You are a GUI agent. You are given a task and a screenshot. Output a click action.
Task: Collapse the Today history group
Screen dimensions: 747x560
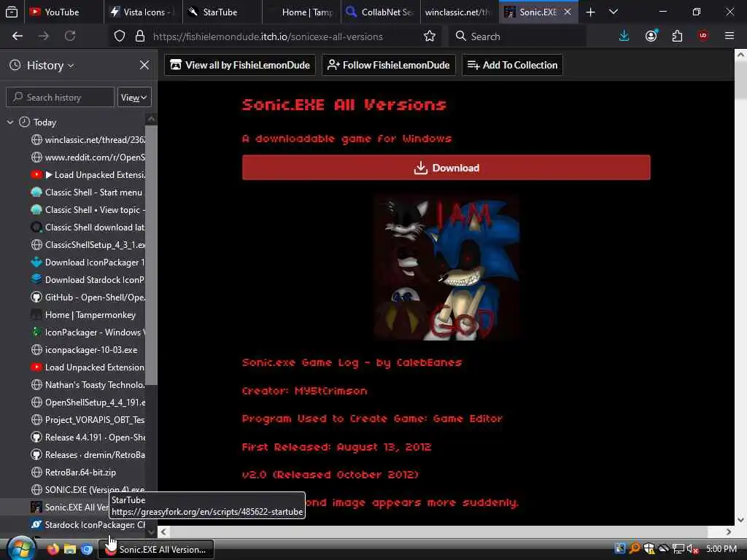[10, 122]
